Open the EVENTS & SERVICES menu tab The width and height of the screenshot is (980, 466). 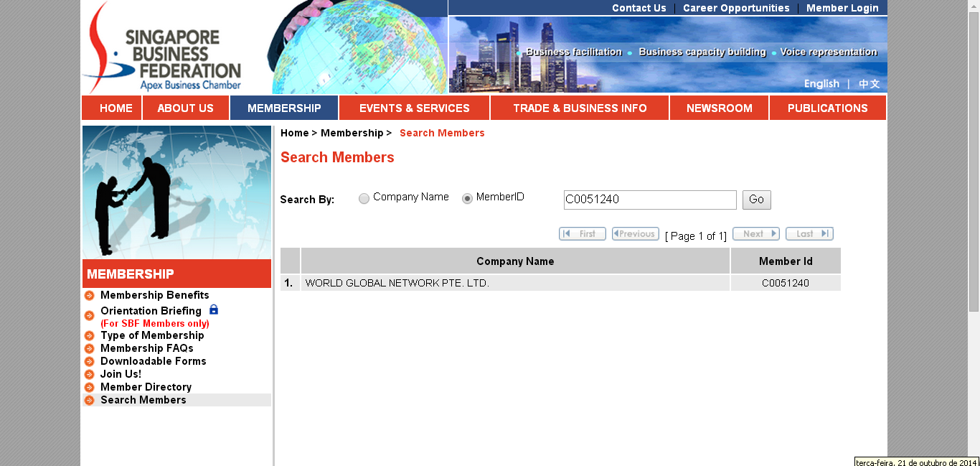tap(415, 108)
